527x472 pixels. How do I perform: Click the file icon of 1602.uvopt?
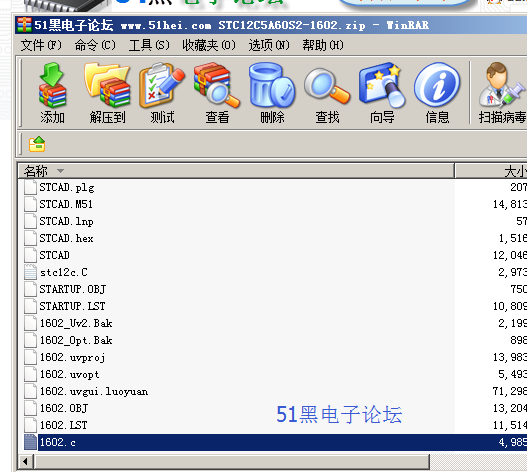(x=30, y=374)
